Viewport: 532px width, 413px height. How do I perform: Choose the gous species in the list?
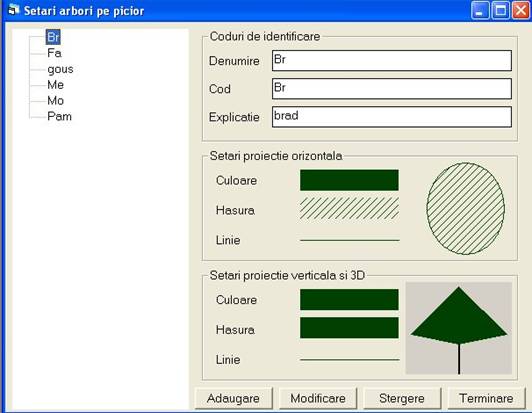pos(60,69)
